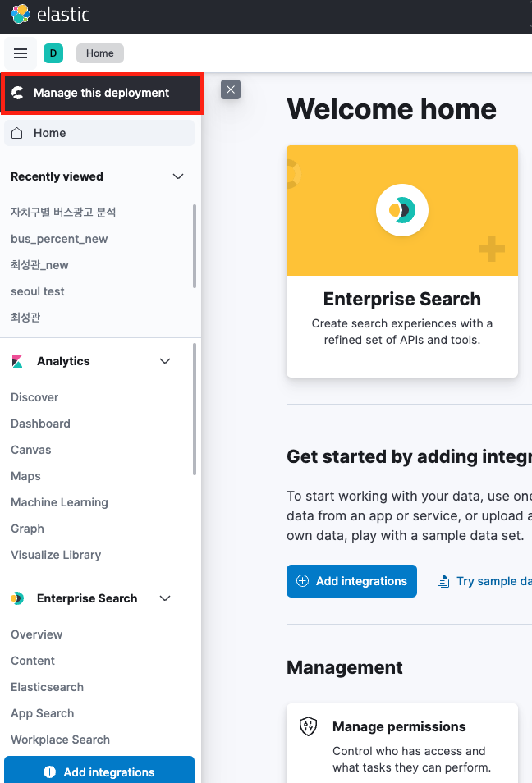532x783 pixels.
Task: Click main Add integrations button
Action: (x=351, y=581)
